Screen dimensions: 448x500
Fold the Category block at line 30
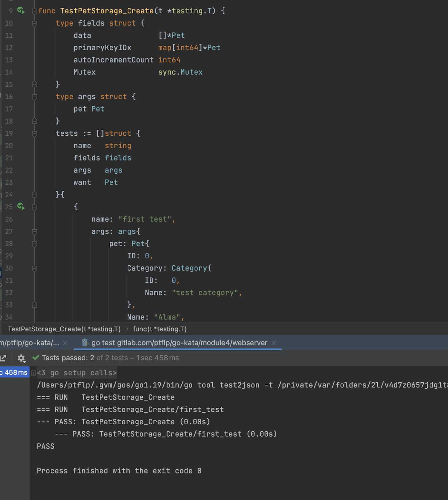click(35, 268)
